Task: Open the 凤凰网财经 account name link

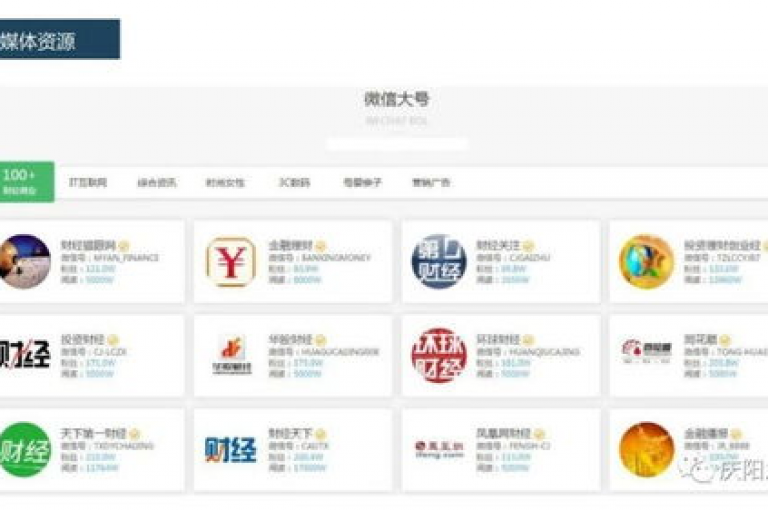Action: click(x=504, y=434)
